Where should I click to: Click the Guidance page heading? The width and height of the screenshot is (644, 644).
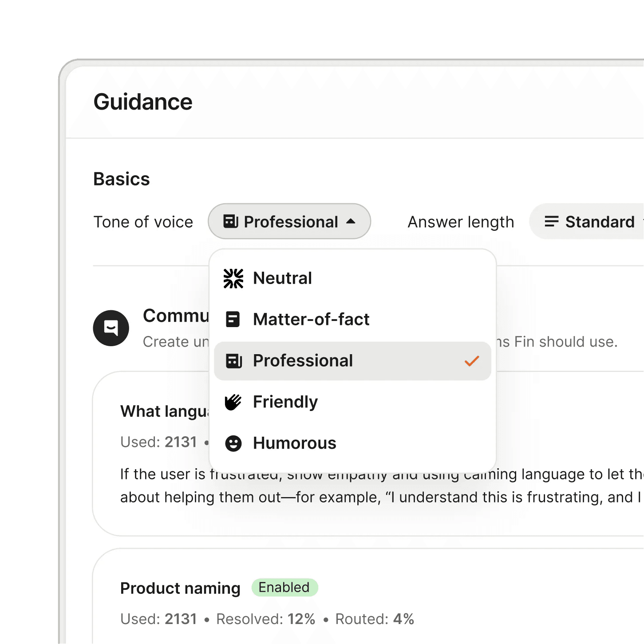point(143,102)
